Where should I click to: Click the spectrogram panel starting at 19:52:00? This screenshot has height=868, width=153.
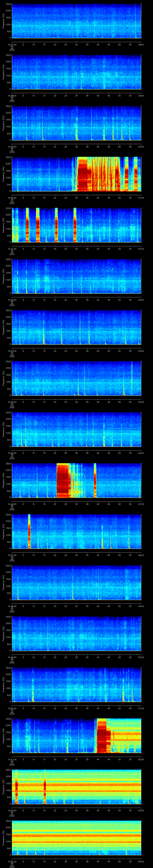click(76, 786)
